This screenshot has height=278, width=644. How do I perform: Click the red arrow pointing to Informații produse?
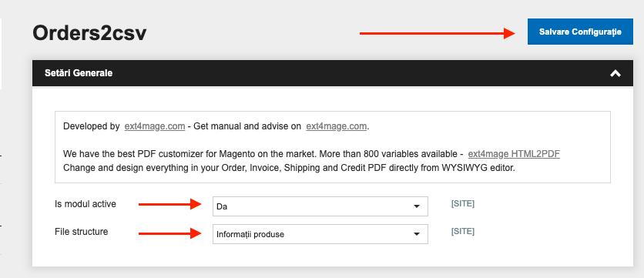coord(169,233)
